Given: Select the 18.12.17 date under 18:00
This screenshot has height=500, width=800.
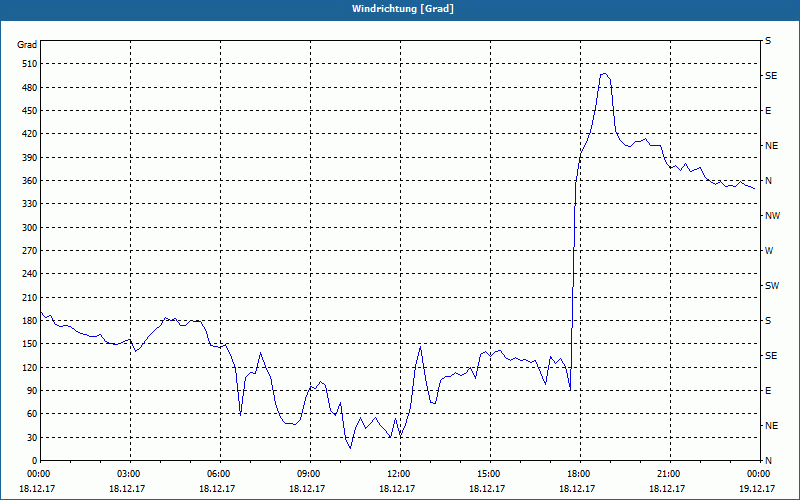Looking at the screenshot, I should pos(577,488).
